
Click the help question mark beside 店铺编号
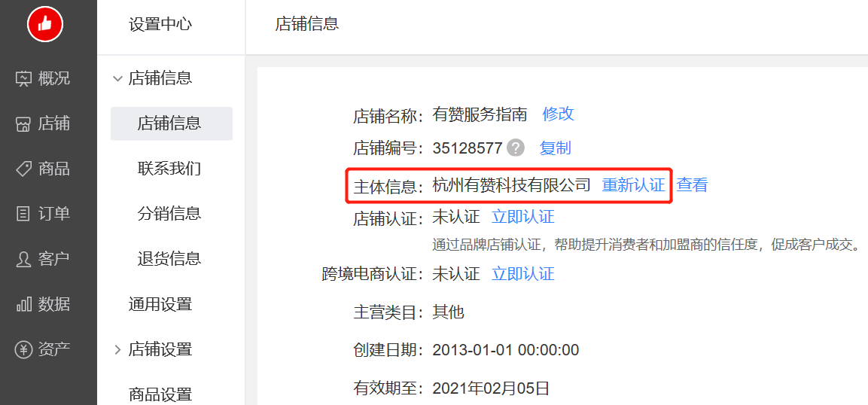tap(516, 148)
